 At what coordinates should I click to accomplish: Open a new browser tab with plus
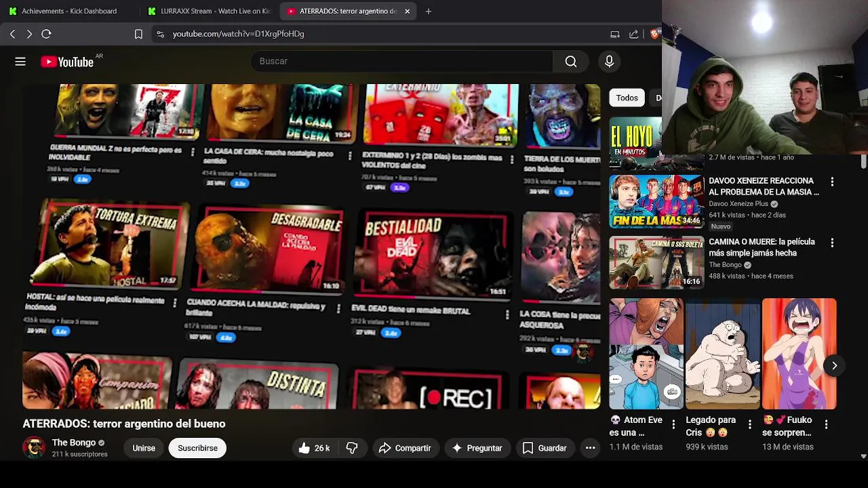tap(428, 11)
